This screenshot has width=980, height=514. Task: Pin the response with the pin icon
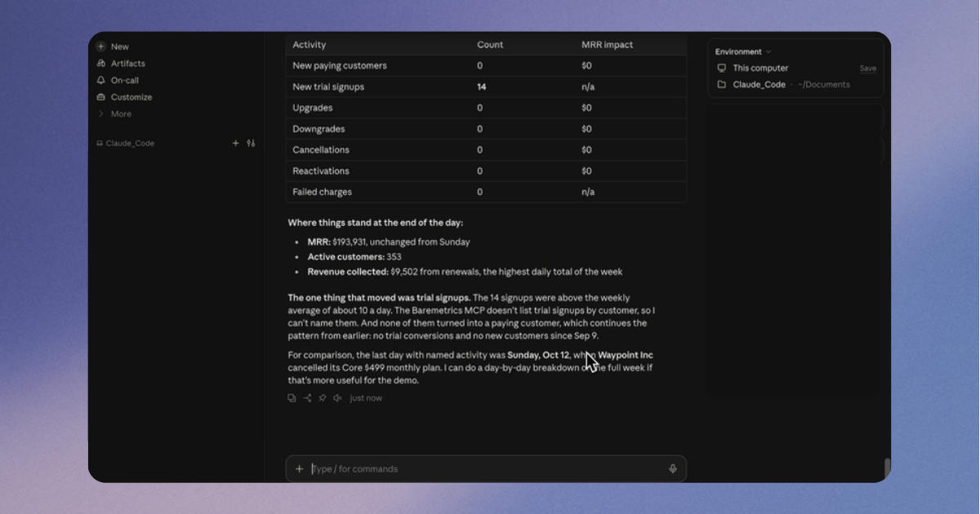pyautogui.click(x=323, y=398)
